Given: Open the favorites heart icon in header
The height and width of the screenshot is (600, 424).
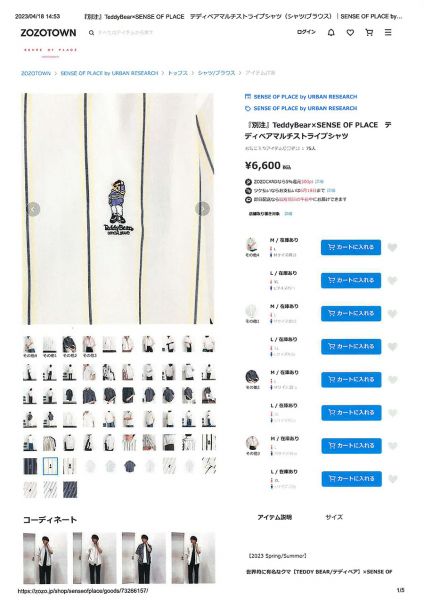Looking at the screenshot, I should pos(350,33).
